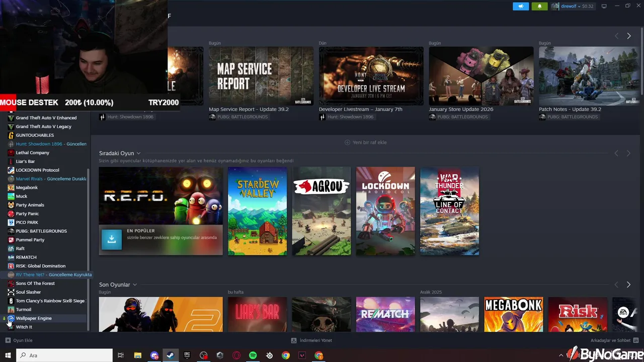Select Muck in library list
The height and width of the screenshot is (362, 644).
pyautogui.click(x=22, y=197)
